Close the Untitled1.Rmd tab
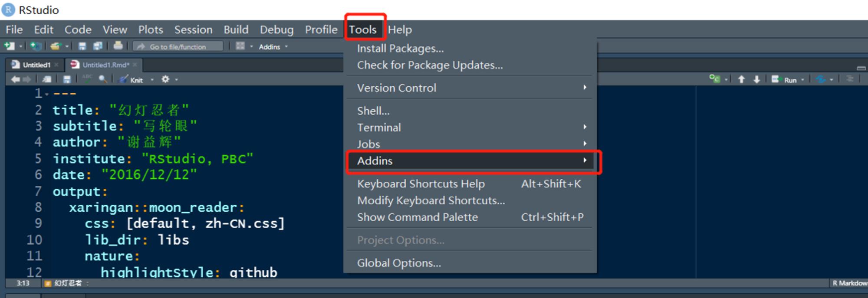 pyautogui.click(x=135, y=65)
